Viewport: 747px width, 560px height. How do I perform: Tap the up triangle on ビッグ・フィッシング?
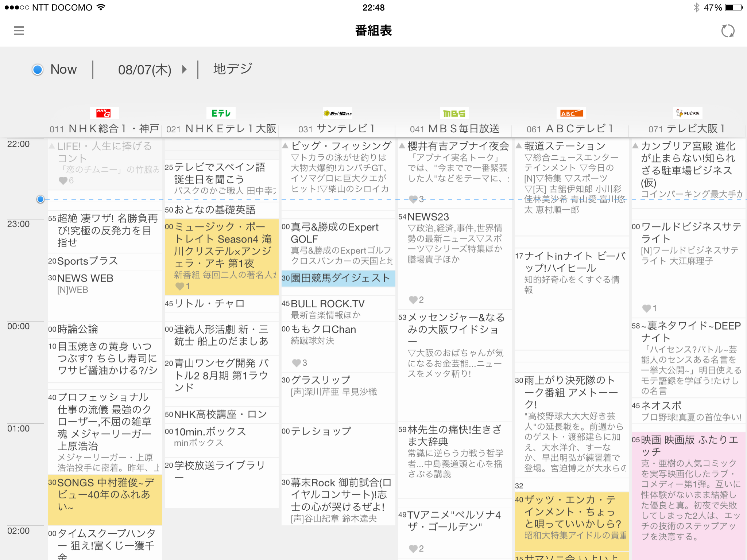pos(286,146)
